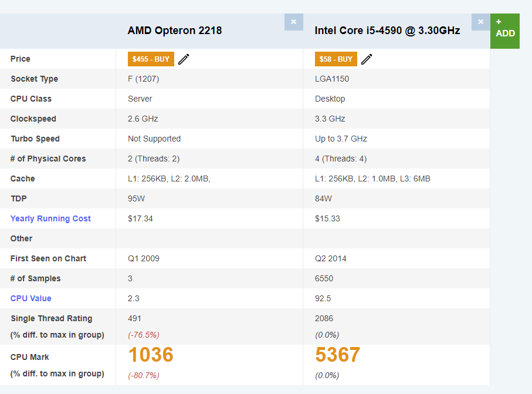Edit the Intel i5-4590 price with pencil icon
This screenshot has height=394, width=532.
(x=367, y=59)
